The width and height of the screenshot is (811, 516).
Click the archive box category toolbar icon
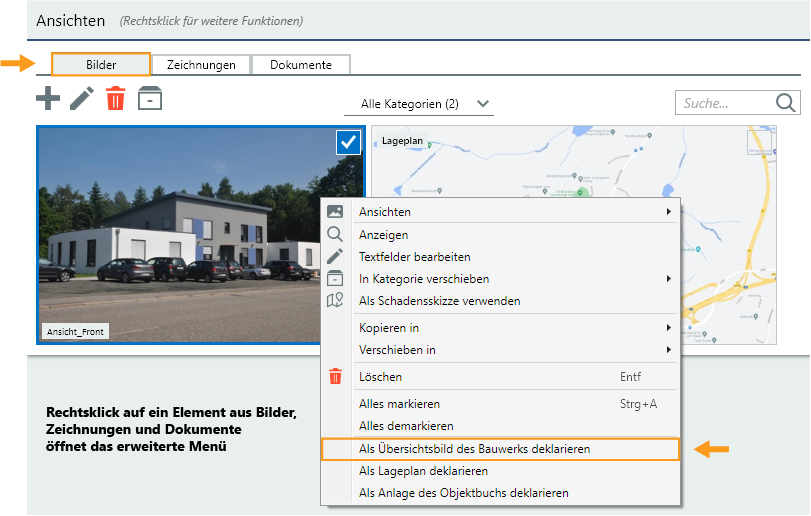[x=150, y=98]
